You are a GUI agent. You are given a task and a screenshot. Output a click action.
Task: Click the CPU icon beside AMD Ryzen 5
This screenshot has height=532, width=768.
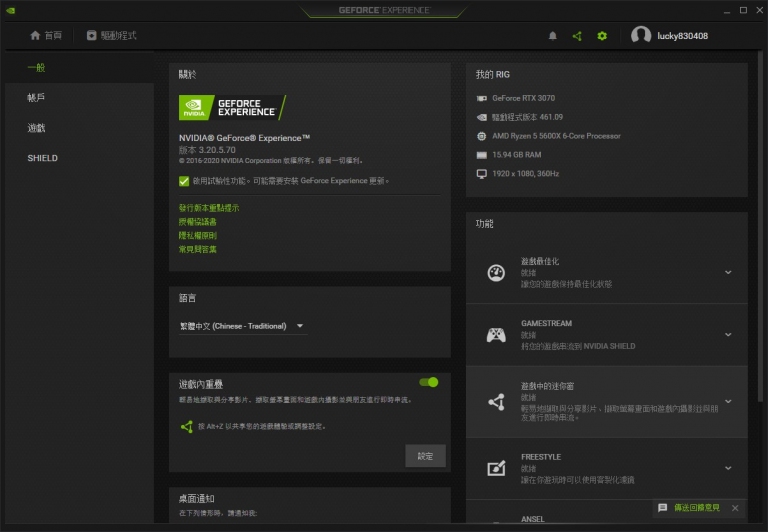pyautogui.click(x=481, y=136)
